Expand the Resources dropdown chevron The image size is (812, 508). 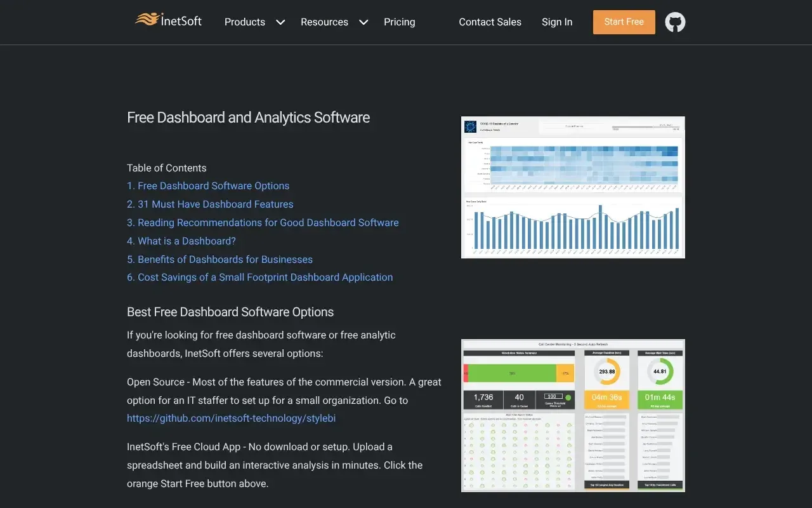point(363,22)
